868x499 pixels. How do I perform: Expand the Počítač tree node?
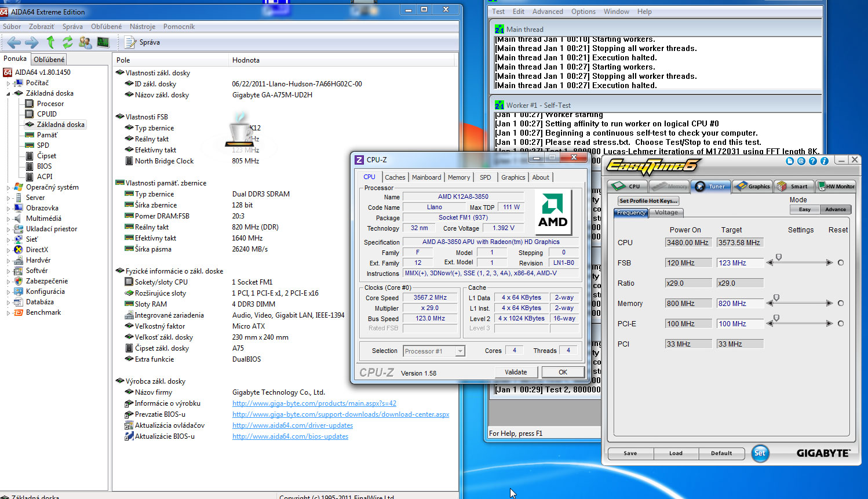8,83
